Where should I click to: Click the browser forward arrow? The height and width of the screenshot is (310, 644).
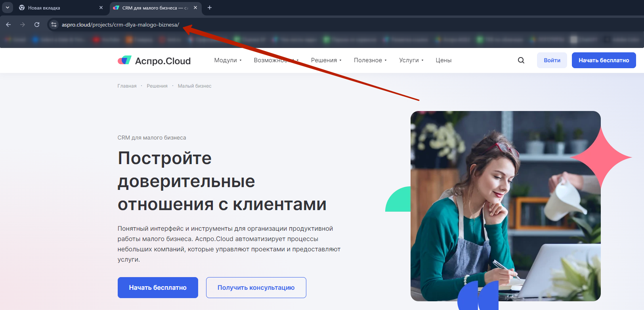(23, 25)
